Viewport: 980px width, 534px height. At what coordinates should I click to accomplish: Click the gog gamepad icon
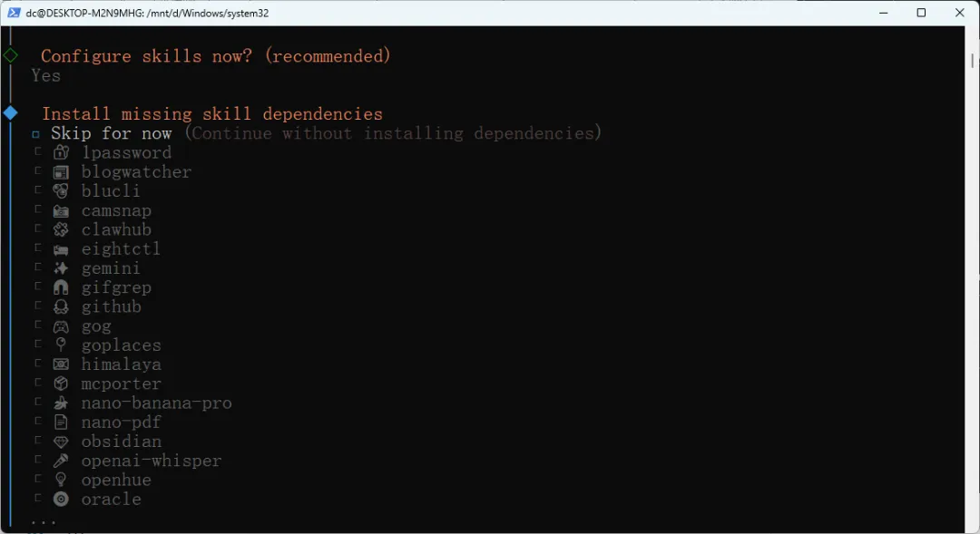[61, 326]
